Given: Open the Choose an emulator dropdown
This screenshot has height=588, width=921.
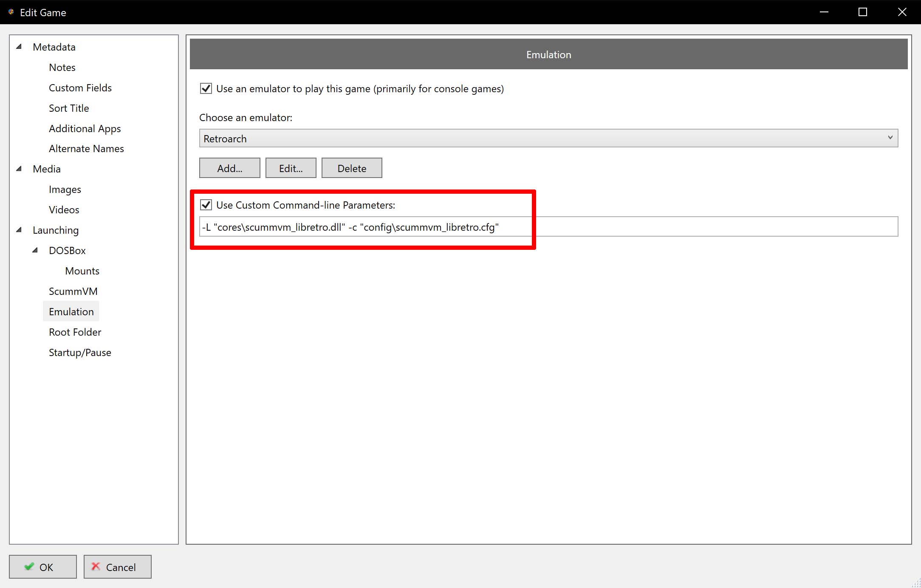Looking at the screenshot, I should (548, 139).
